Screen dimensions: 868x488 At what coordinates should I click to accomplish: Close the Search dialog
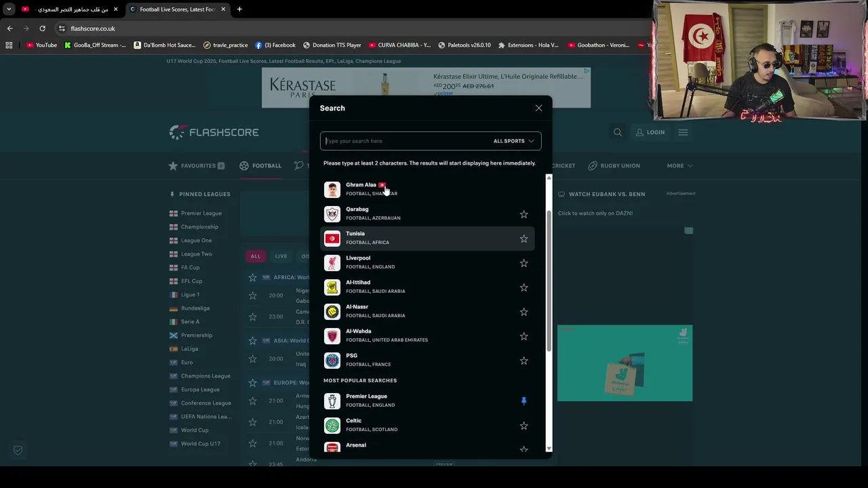tap(538, 108)
